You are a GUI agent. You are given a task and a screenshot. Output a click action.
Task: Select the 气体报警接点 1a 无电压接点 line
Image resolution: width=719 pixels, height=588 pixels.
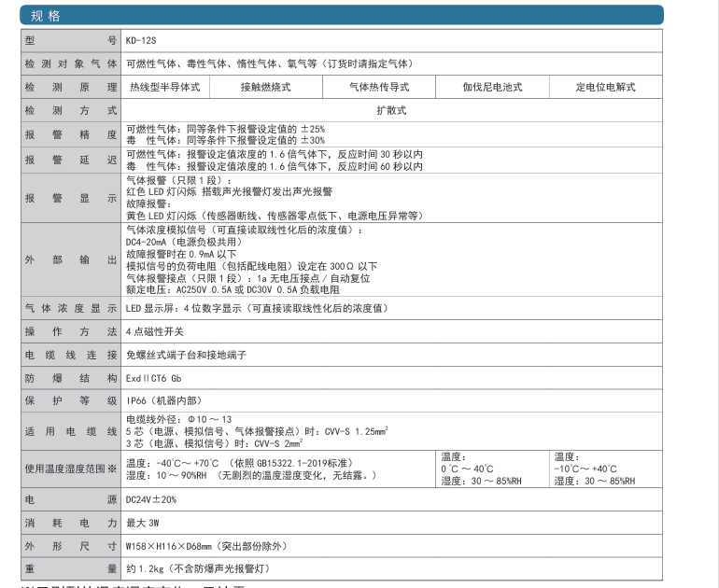pyautogui.click(x=248, y=278)
